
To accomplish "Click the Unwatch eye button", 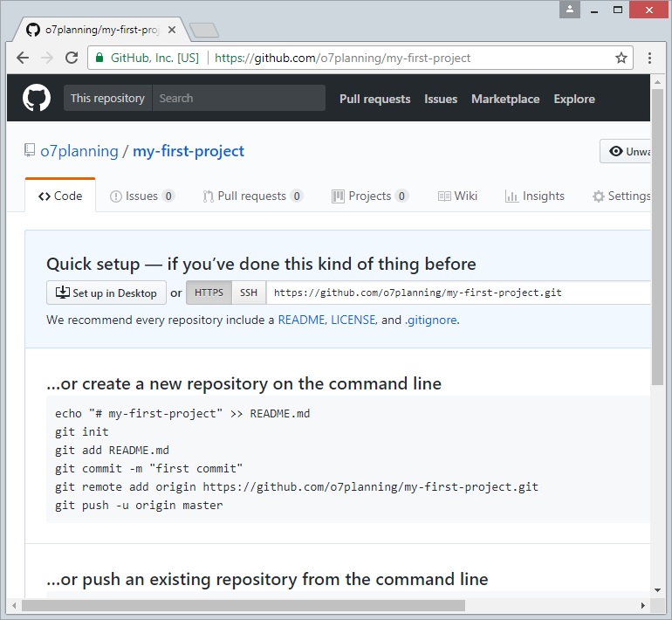I will click(x=625, y=151).
